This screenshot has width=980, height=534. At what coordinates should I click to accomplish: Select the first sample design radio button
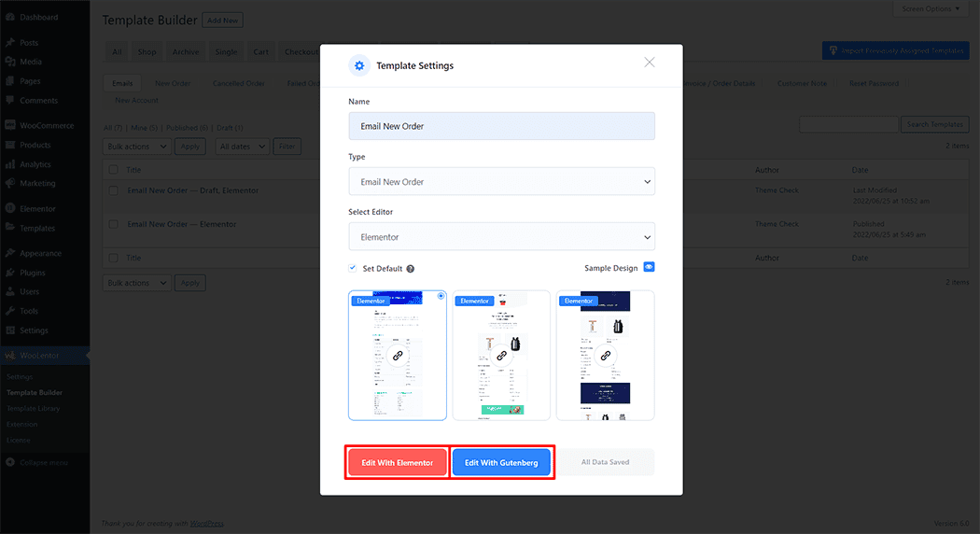click(x=414, y=296)
